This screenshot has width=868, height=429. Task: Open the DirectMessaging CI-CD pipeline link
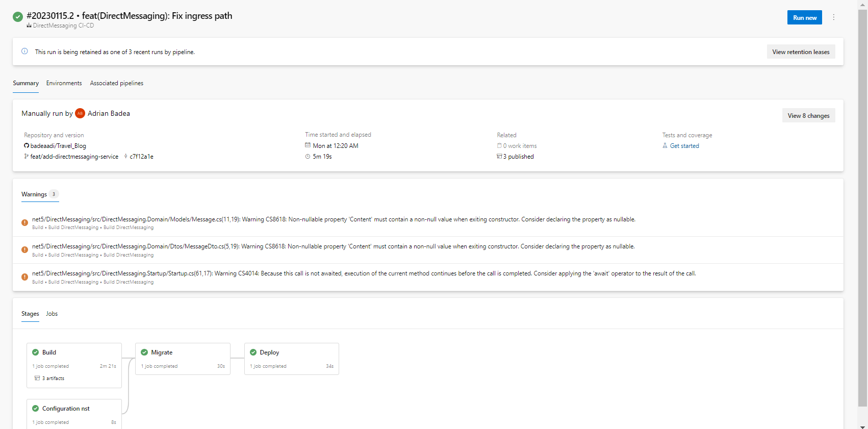63,26
